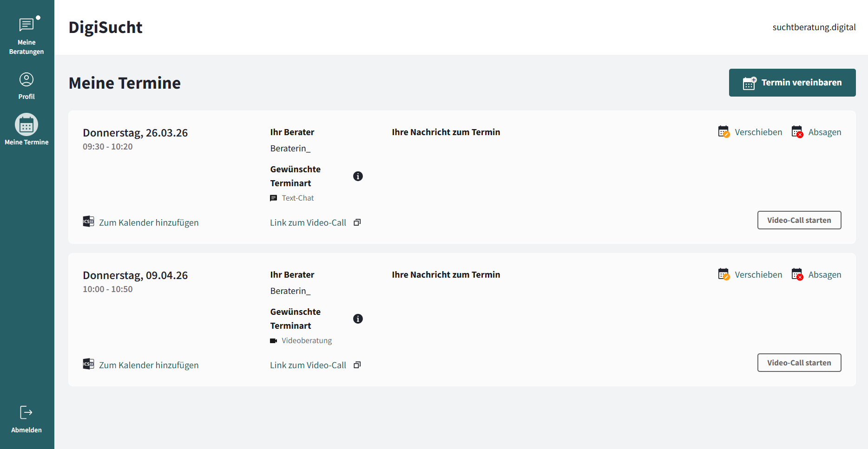Cancel the 26.03.26 appointment via Absagen

[x=816, y=132]
